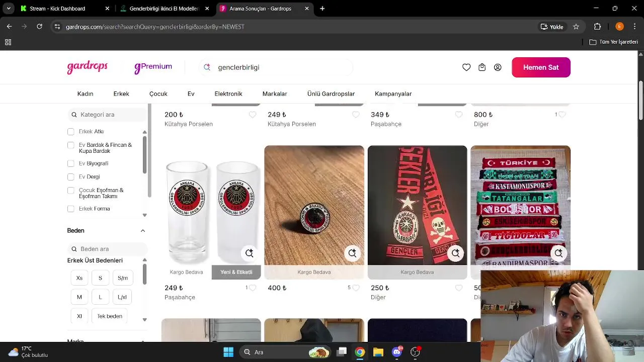Open the favorites heart icon in header
This screenshot has height=362, width=644.
pyautogui.click(x=466, y=67)
